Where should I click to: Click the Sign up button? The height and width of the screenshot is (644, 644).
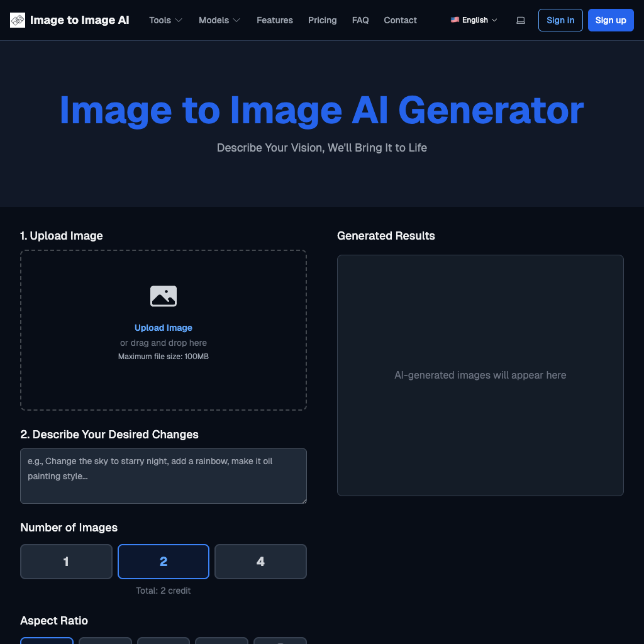[x=611, y=19]
